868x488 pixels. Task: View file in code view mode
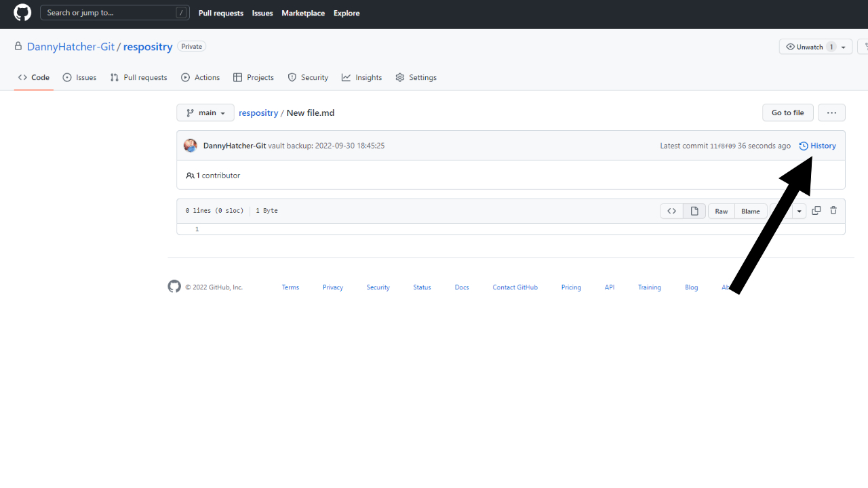pyautogui.click(x=671, y=211)
